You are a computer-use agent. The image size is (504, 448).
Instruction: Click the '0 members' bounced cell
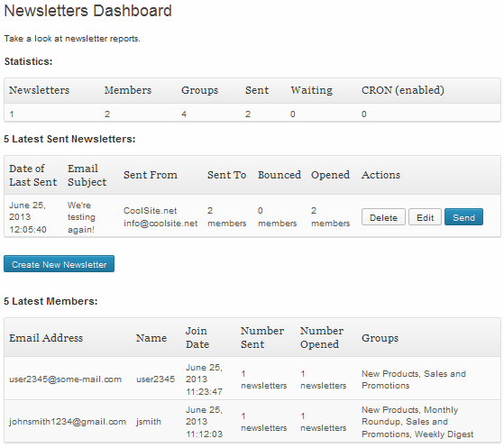click(x=277, y=217)
